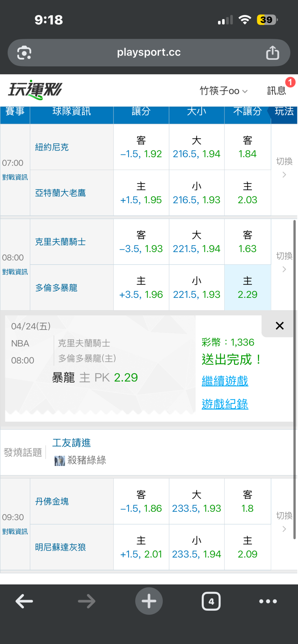Click 切換 for the Knicks–Hawks game
Screen dimensions: 298x644
pyautogui.click(x=284, y=167)
